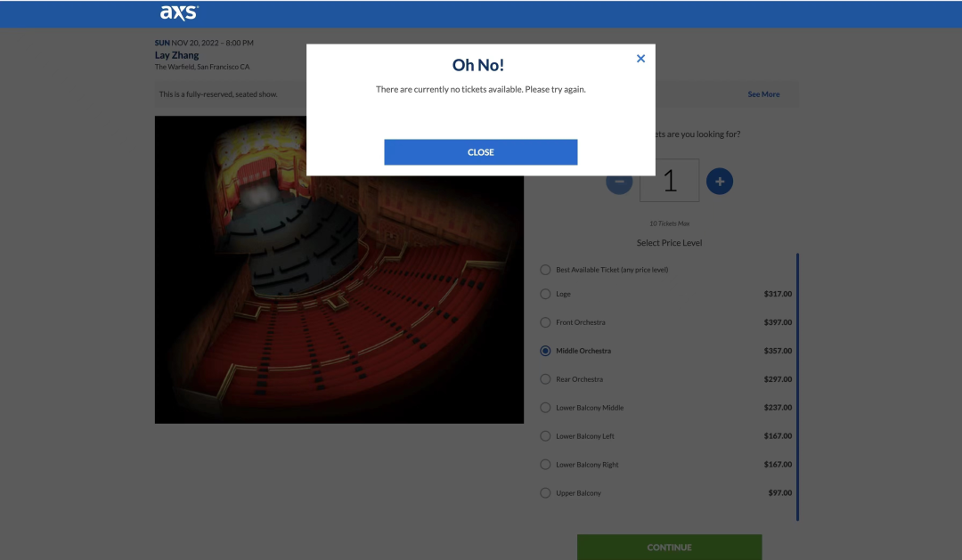962x560 pixels.
Task: Click the green CONTINUE button
Action: [x=669, y=548]
